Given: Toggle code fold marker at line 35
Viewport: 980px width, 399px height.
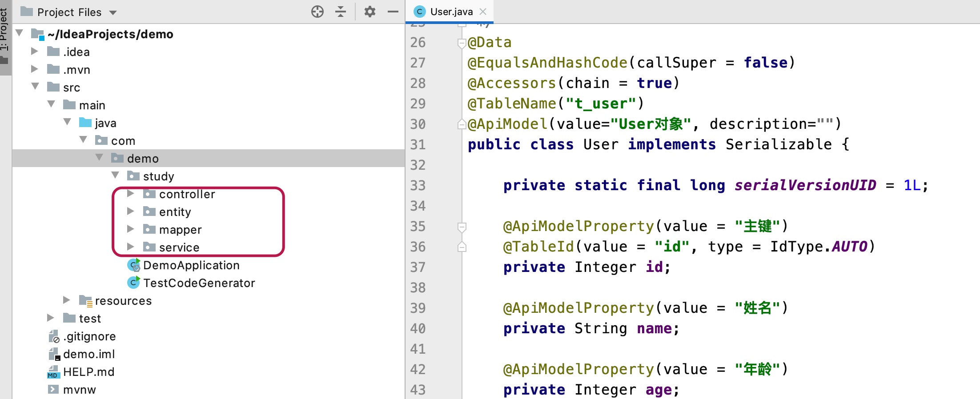Looking at the screenshot, I should point(462,227).
